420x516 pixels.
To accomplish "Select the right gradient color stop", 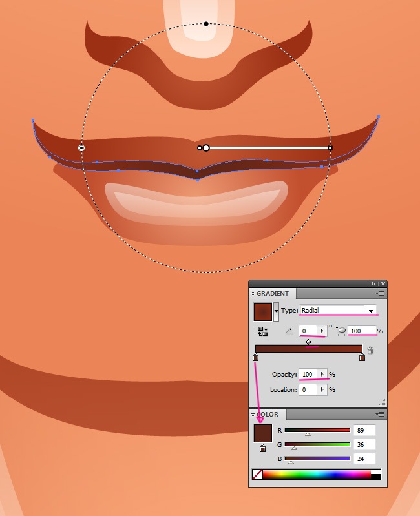I will (x=362, y=357).
